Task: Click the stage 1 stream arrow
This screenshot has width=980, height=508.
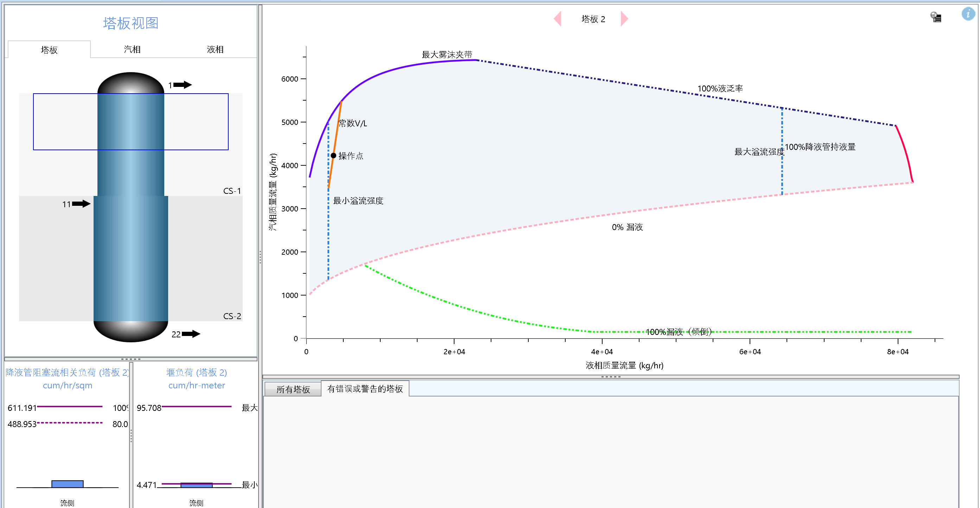Action: [x=183, y=85]
